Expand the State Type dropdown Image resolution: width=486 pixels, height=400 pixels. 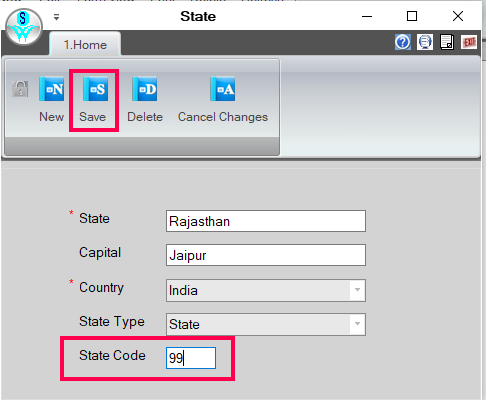357,324
